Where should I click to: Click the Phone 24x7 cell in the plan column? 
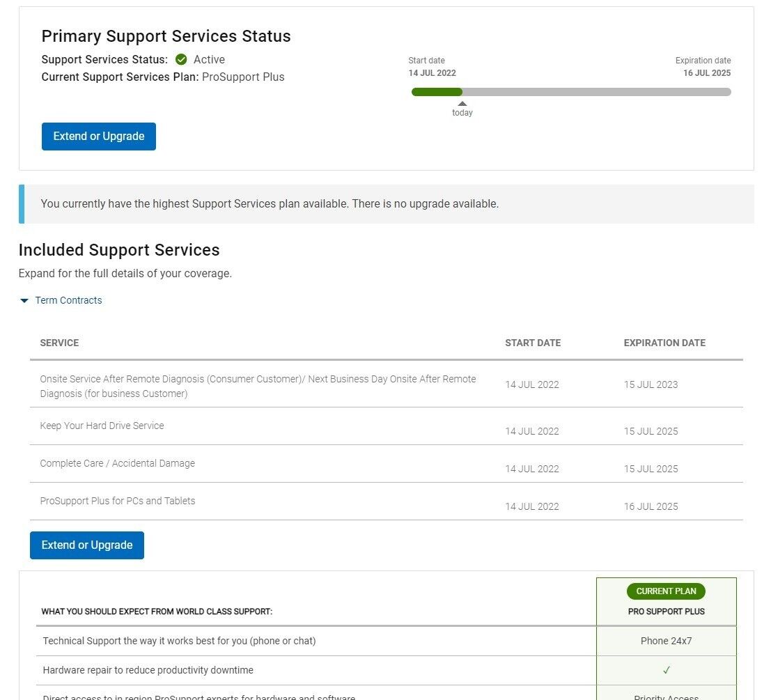[666, 641]
